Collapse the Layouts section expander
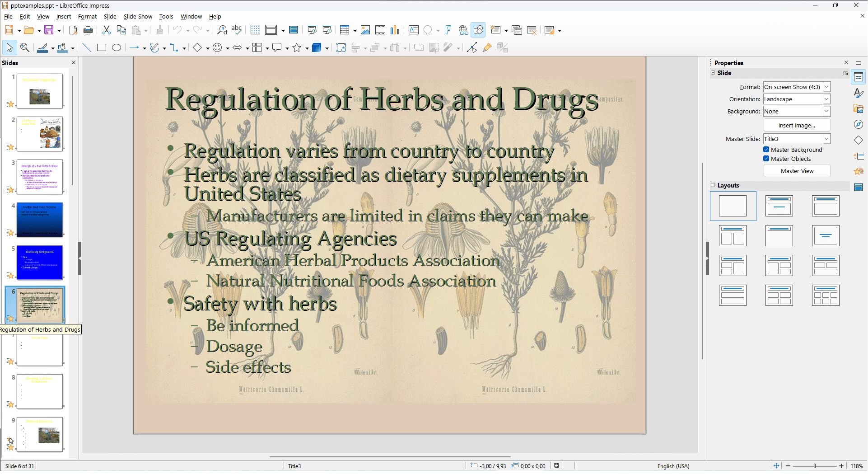The width and height of the screenshot is (868, 474). (713, 185)
